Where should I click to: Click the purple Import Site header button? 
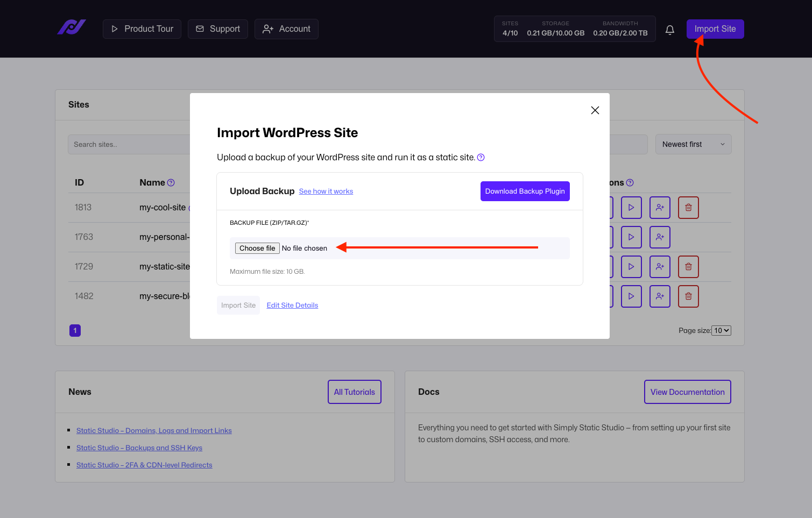tap(715, 29)
